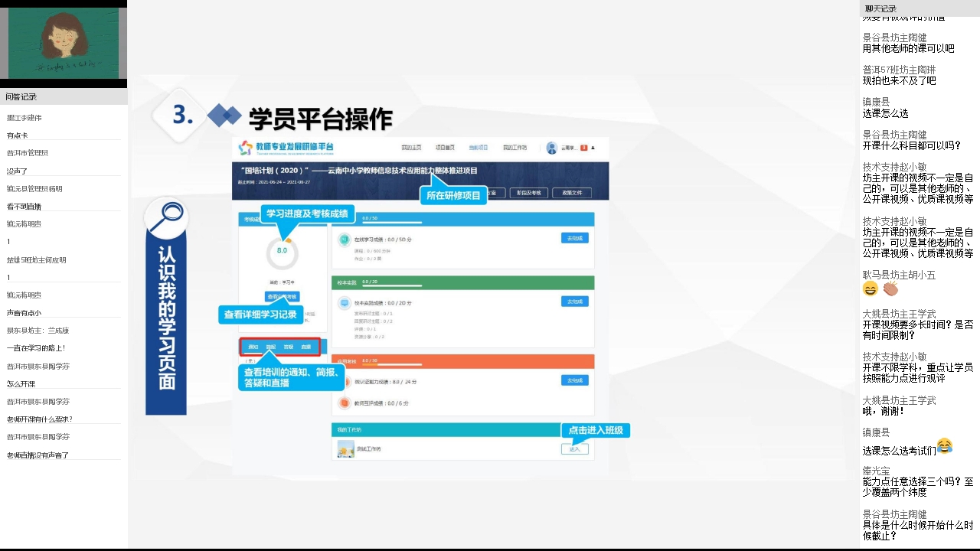Click the 测试工作坊 workshop thumbnail
Viewport: 980px width, 551px height.
pos(345,448)
